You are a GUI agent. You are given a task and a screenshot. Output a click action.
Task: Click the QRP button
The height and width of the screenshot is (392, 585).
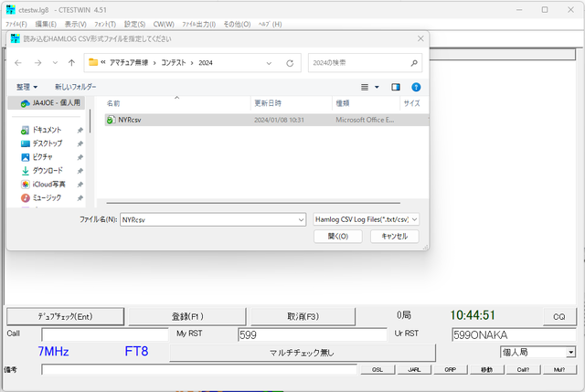click(x=451, y=370)
